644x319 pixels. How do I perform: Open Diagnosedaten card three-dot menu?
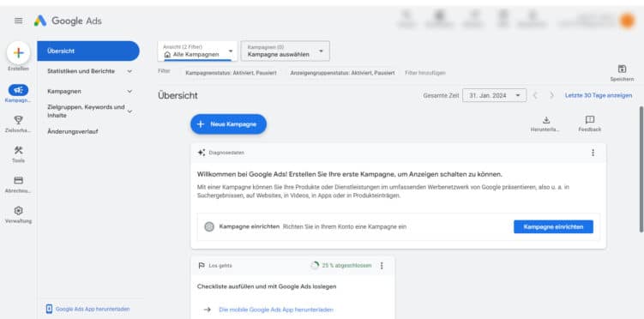tap(593, 153)
